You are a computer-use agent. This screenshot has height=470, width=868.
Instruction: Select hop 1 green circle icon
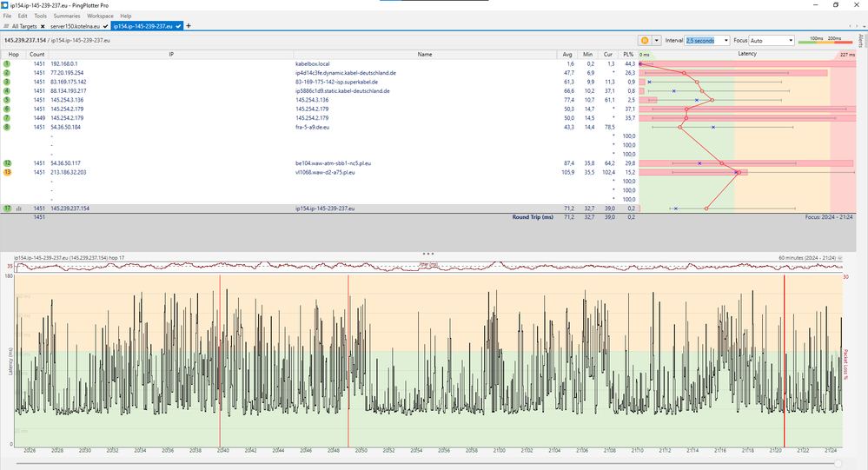tap(7, 63)
